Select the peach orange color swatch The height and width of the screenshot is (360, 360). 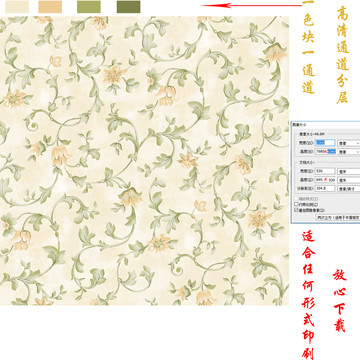pyautogui.click(x=50, y=7)
